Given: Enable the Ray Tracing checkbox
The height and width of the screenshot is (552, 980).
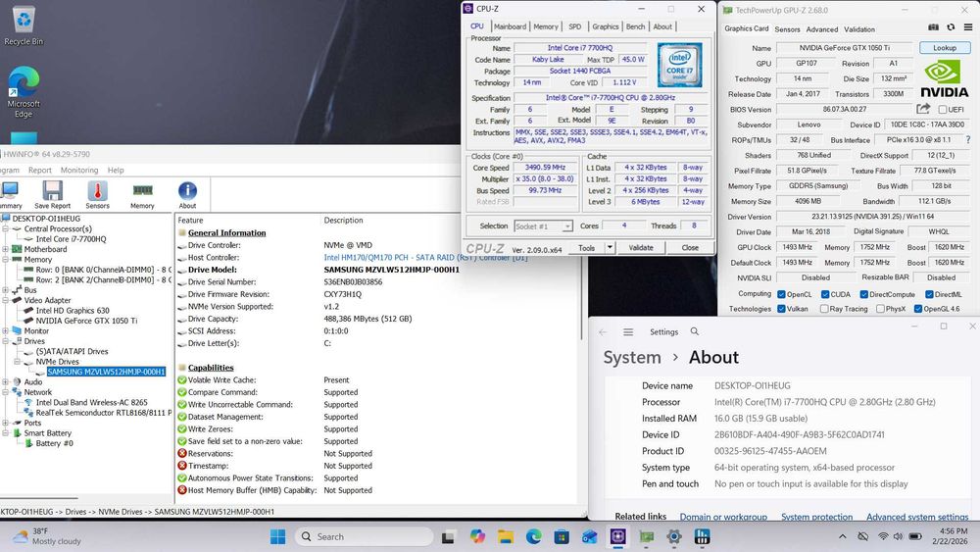Looking at the screenshot, I should tap(824, 309).
